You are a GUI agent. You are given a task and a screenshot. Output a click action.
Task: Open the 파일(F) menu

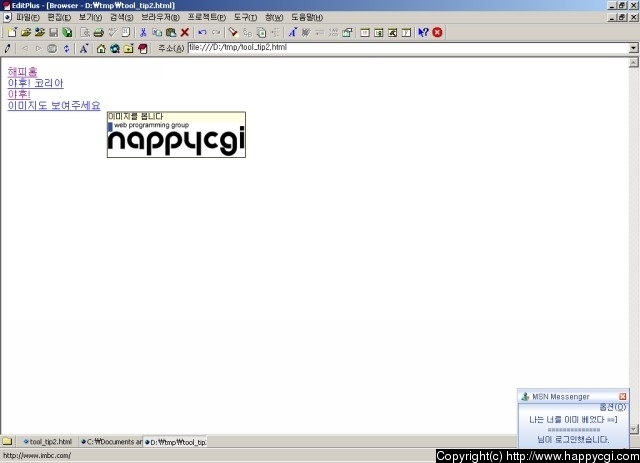28,18
